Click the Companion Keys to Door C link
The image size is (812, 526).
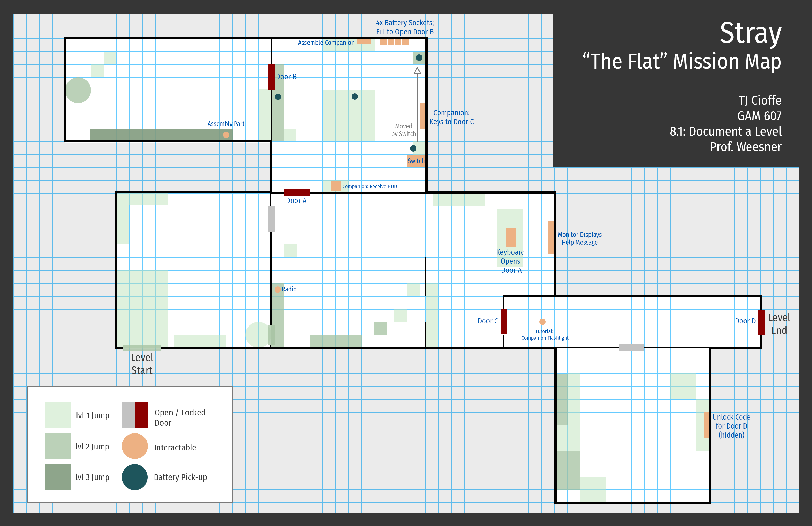click(451, 117)
